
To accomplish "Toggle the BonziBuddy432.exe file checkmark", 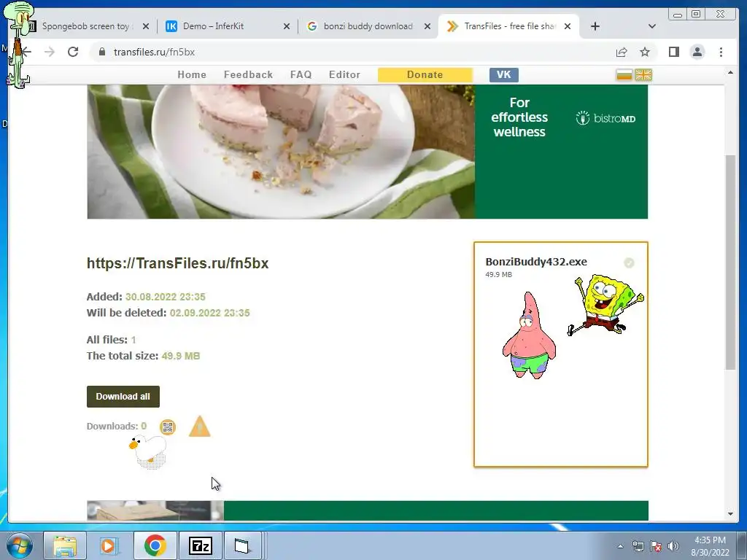I will point(629,262).
